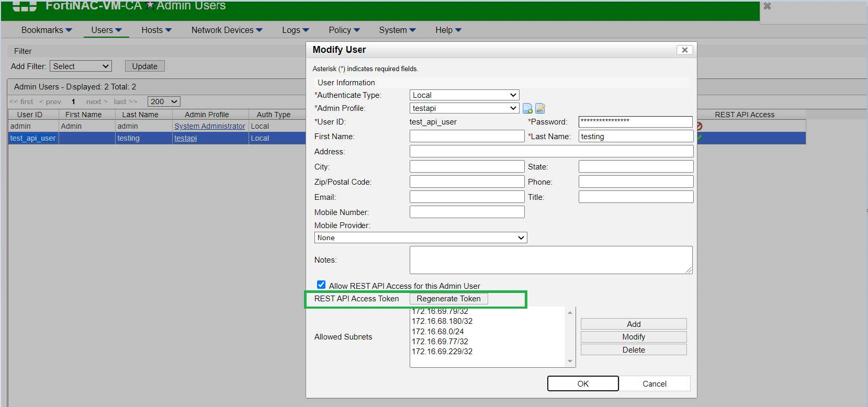The height and width of the screenshot is (407, 868).
Task: Expand the Mobile Provider dropdown
Action: coord(421,238)
